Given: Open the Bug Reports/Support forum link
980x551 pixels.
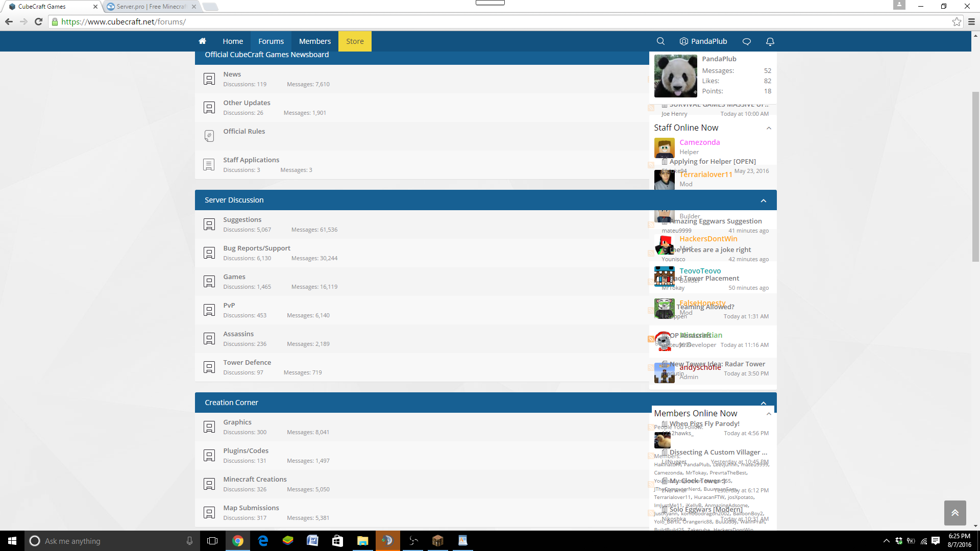Looking at the screenshot, I should pyautogui.click(x=257, y=248).
